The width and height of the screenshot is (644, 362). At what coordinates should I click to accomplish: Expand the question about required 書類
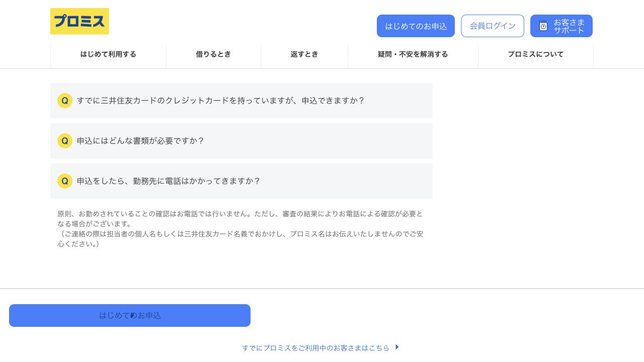(242, 141)
